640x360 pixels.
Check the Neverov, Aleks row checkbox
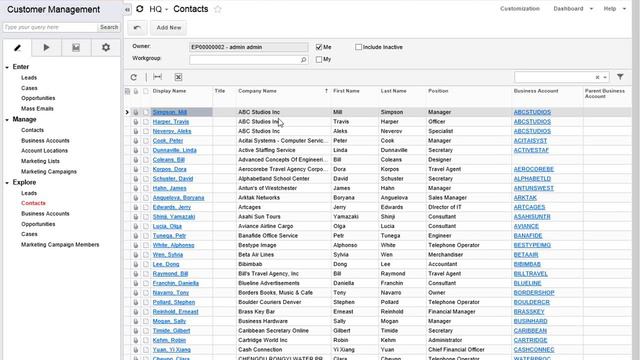[x=146, y=131]
